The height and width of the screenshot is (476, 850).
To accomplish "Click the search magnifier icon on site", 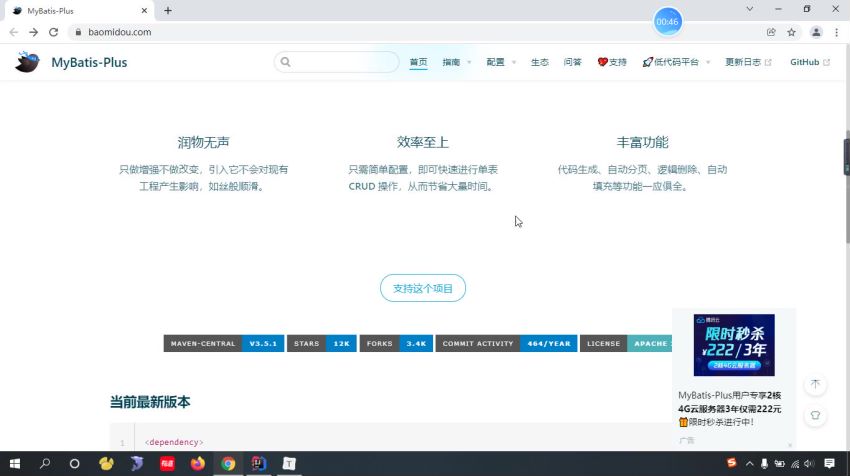I will 286,62.
